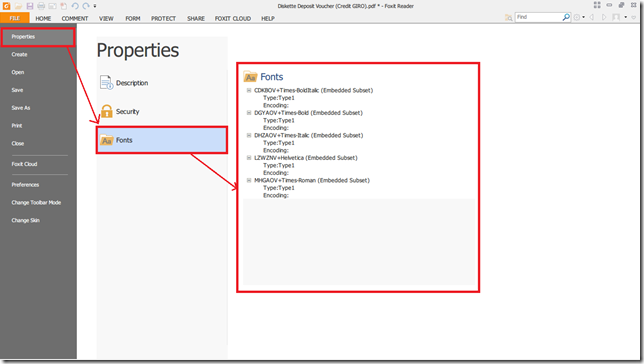Choose Print in the File sidebar
Screen dimensions: 644x364
[17, 125]
